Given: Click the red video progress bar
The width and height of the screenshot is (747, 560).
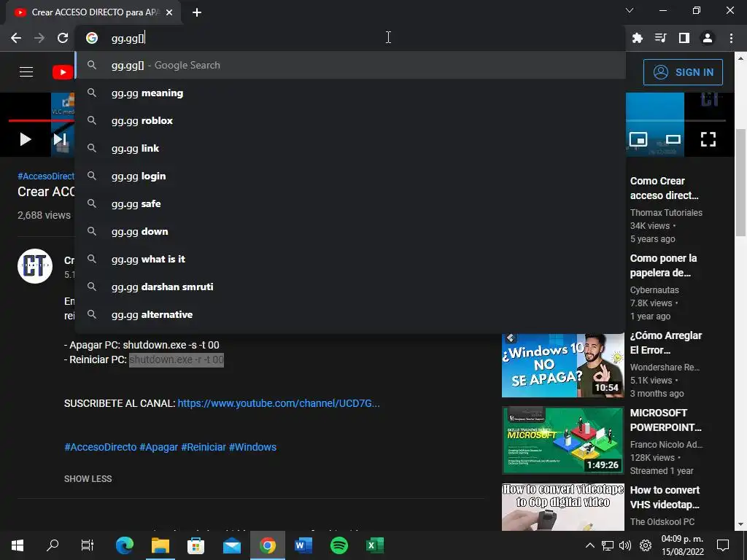Looking at the screenshot, I should click(41, 120).
